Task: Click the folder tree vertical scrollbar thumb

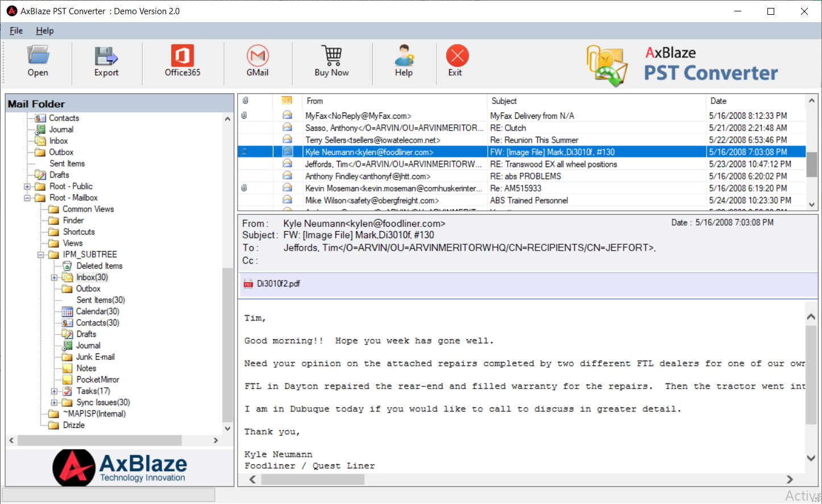Action: click(x=227, y=344)
